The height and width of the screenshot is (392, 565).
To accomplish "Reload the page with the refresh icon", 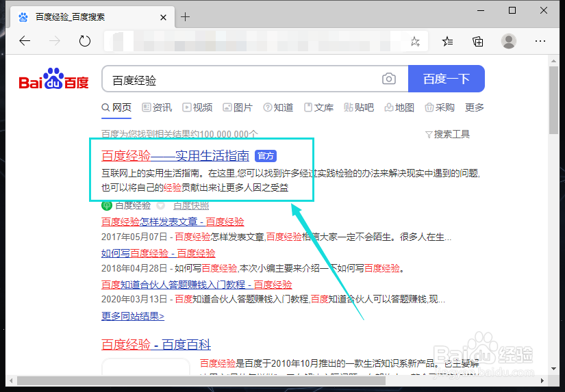I will click(x=85, y=41).
